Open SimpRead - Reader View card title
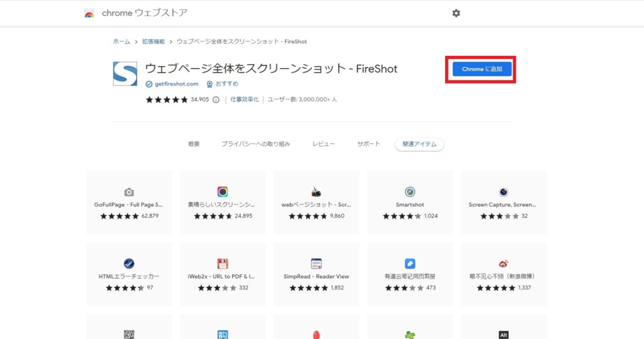644x339 pixels. click(316, 277)
